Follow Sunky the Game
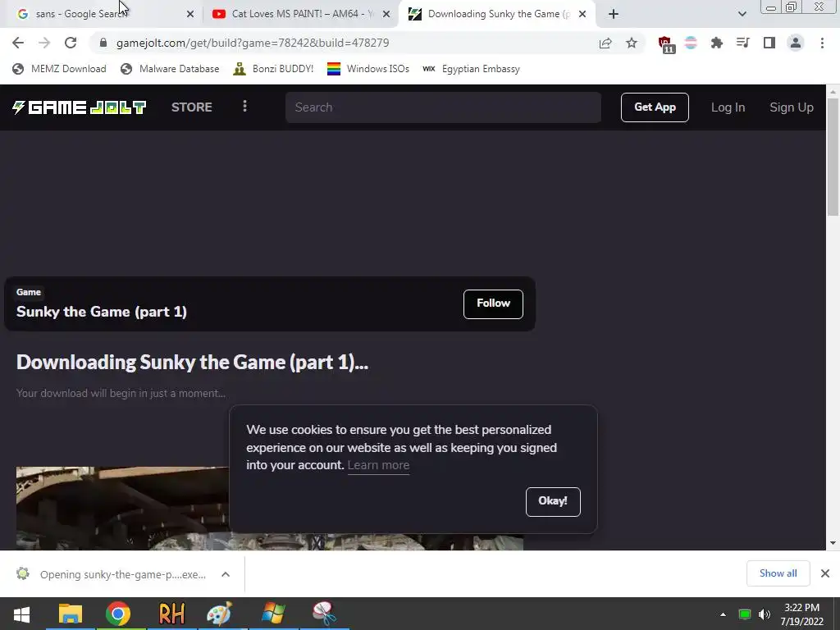Viewport: 840px width, 630px height. click(493, 304)
